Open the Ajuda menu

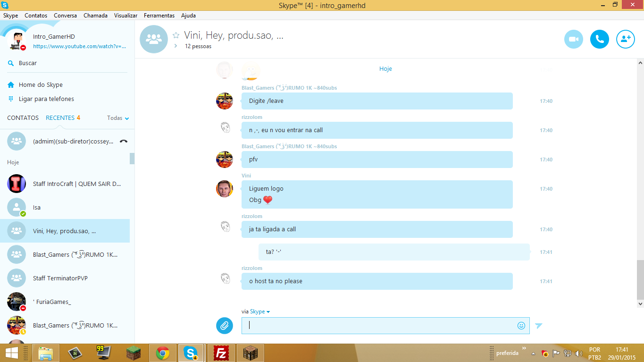(188, 16)
